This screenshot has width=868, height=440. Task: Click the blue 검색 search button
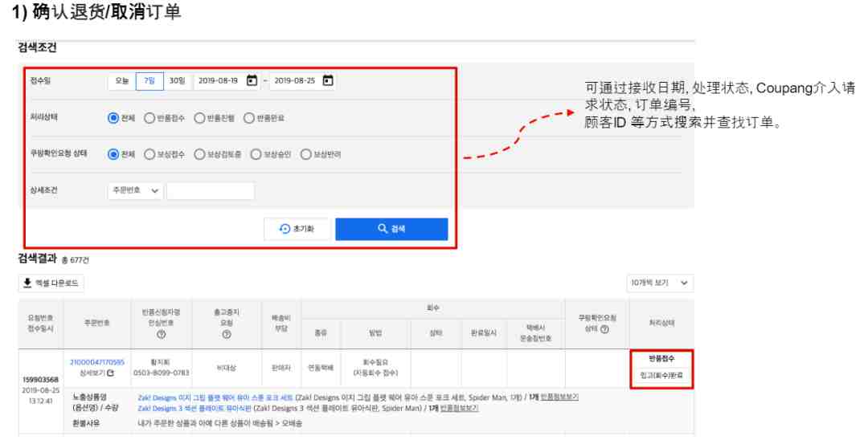coord(391,229)
